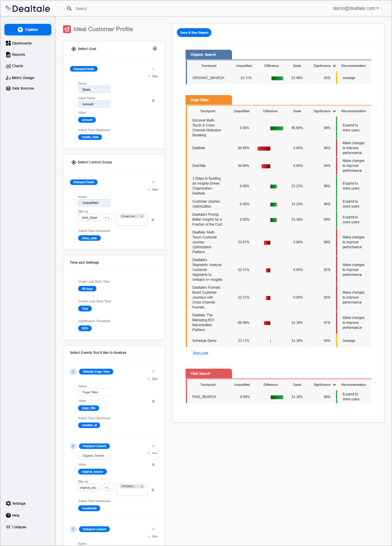Screen dimensions: 392x546
Task: Click the event B letter badge
Action: (x=73, y=446)
